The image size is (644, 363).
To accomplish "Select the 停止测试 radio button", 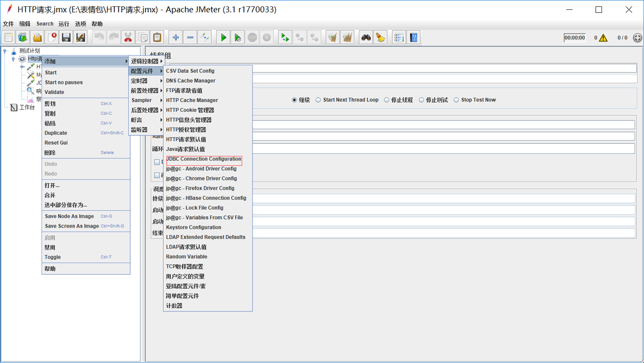I will [421, 100].
